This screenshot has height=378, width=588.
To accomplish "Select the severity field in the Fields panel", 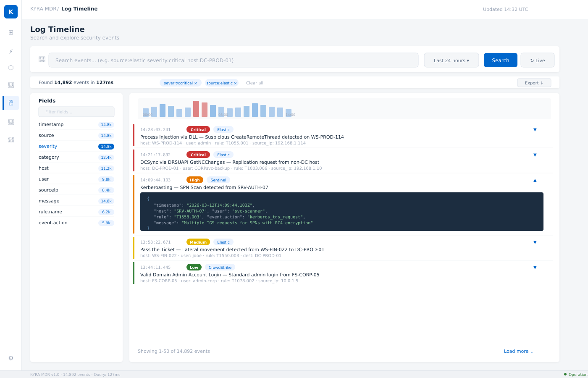I will (47, 146).
